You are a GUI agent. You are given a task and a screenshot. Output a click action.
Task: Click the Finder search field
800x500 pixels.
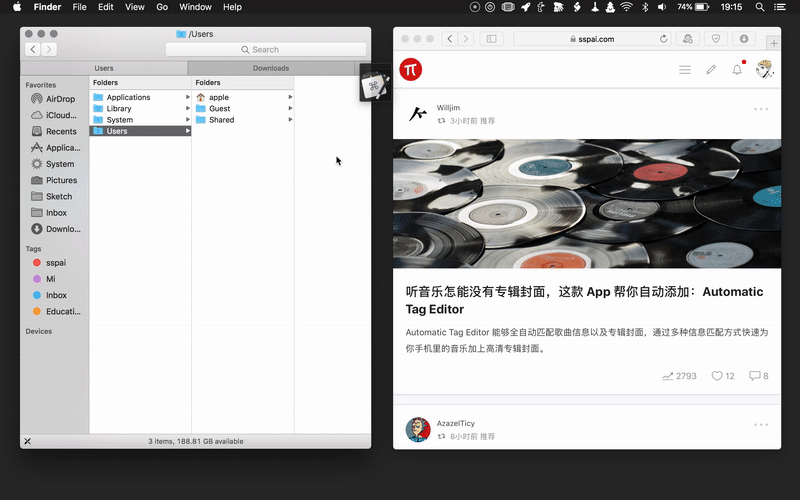click(x=264, y=49)
